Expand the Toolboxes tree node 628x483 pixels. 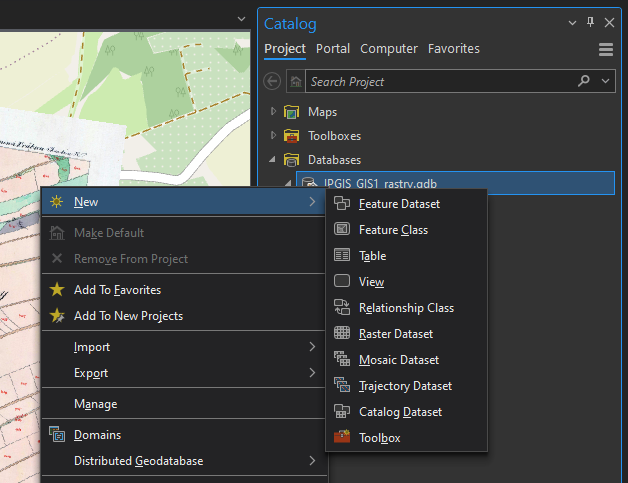[273, 136]
